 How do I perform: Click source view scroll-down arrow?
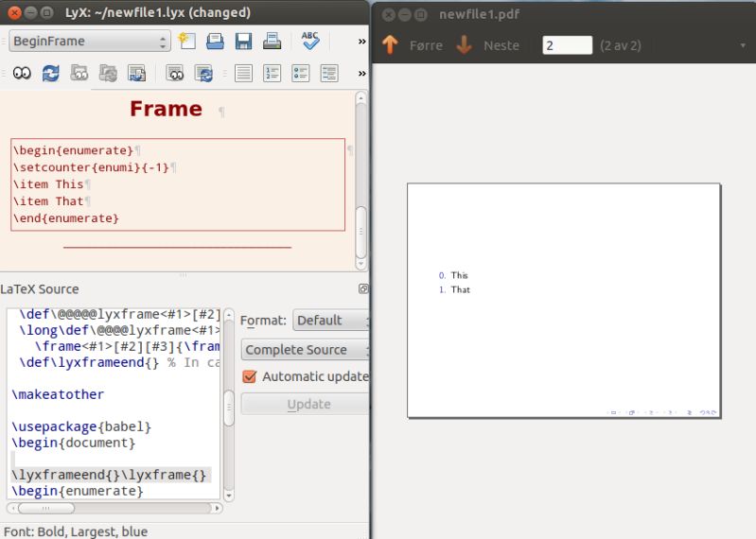tap(229, 495)
